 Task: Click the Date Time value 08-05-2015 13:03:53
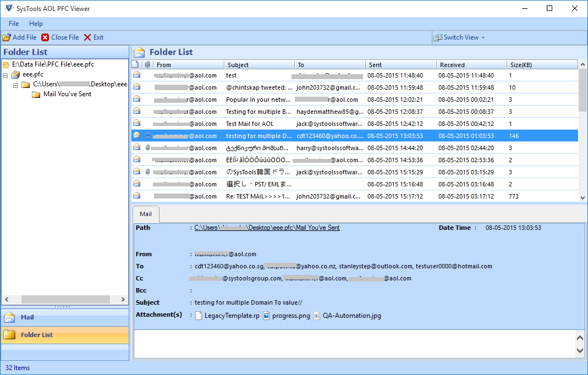(513, 228)
